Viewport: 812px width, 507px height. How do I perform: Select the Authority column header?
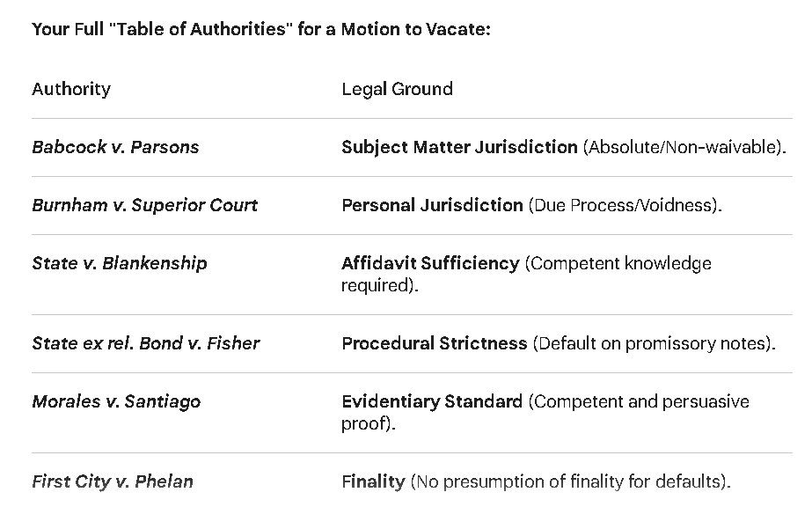click(71, 89)
